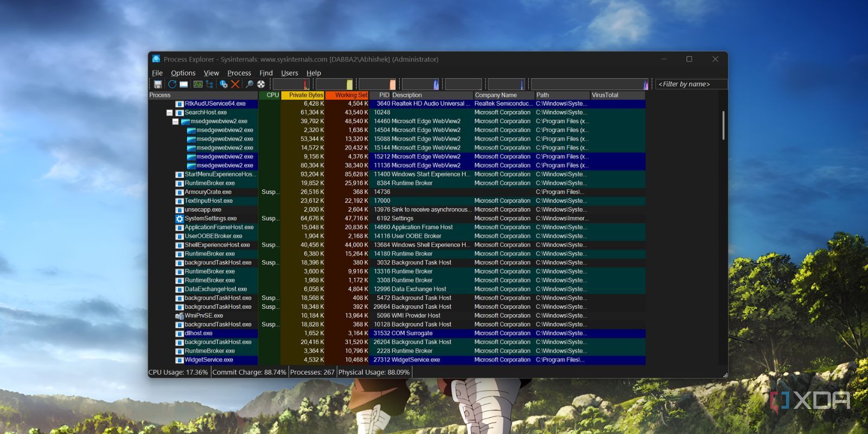The width and height of the screenshot is (868, 434).
Task: Click the ArmouryCrate.exe process icon
Action: 180,192
